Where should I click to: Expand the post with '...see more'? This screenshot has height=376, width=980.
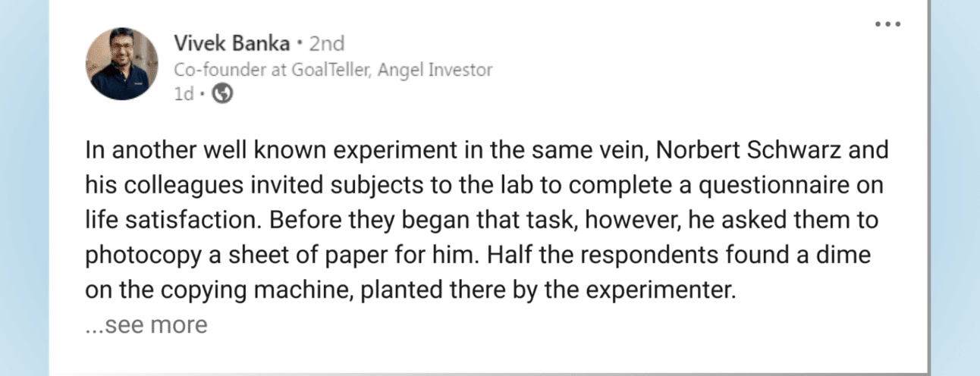(x=146, y=325)
